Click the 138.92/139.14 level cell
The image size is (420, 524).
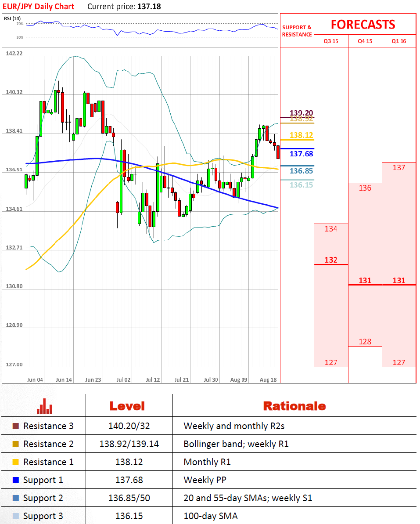(129, 444)
